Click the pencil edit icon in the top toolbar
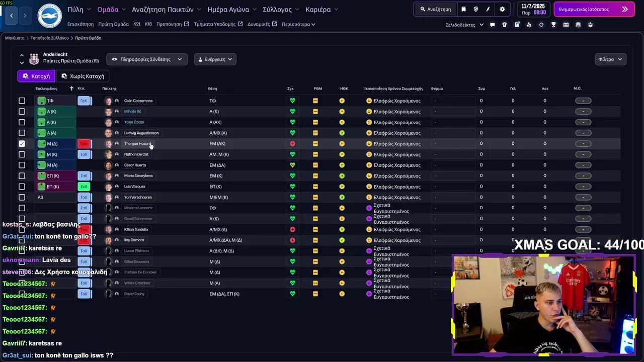 [488, 9]
